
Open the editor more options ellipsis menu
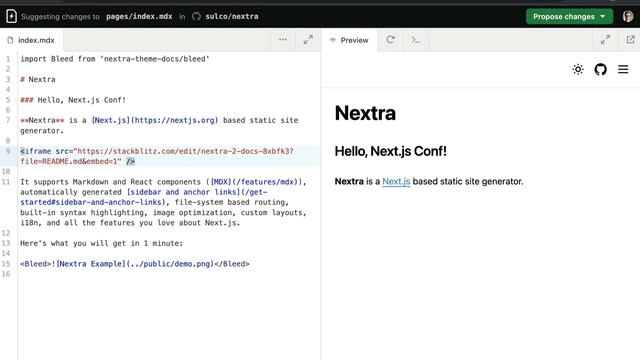283,40
